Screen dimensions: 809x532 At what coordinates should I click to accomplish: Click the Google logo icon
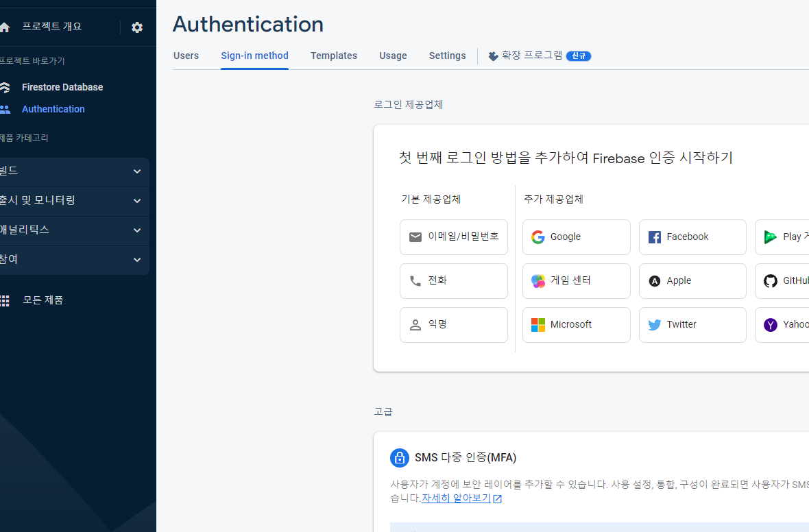pyautogui.click(x=538, y=237)
